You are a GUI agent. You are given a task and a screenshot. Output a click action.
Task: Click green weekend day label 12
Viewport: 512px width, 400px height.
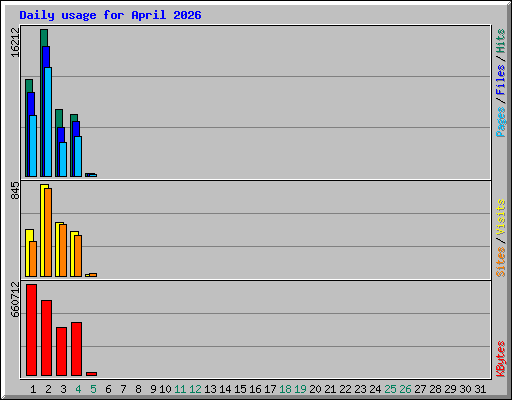[195, 389]
